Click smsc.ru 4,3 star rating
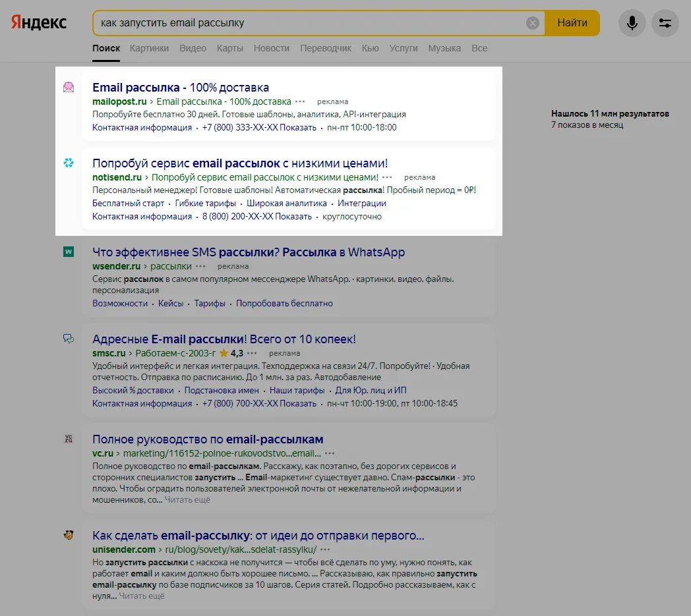 (x=231, y=353)
